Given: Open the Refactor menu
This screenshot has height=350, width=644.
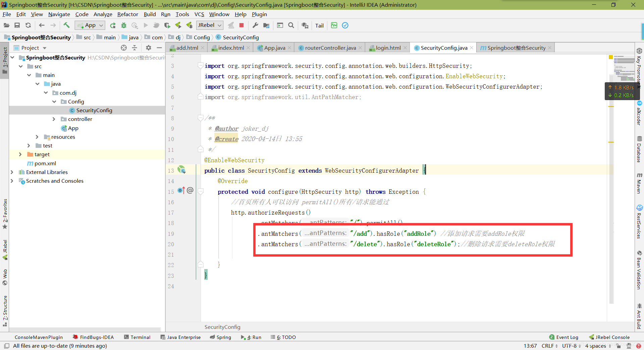Looking at the screenshot, I should click(127, 14).
